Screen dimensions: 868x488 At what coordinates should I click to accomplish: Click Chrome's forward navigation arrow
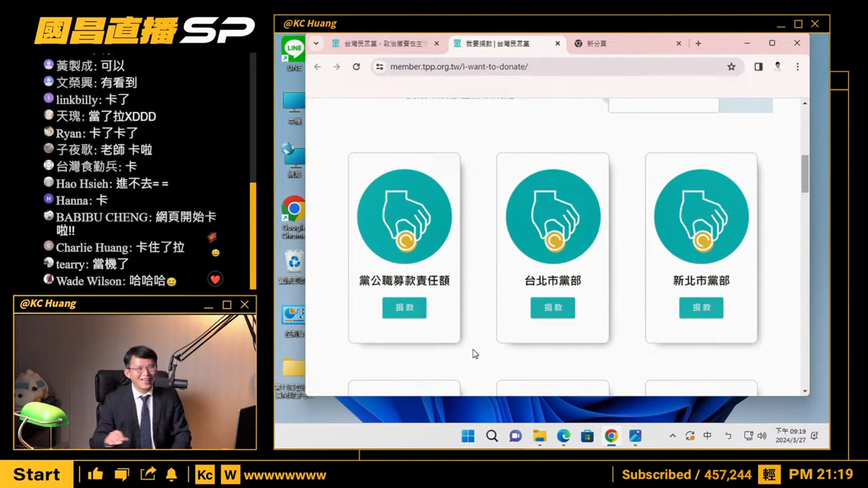coord(336,67)
